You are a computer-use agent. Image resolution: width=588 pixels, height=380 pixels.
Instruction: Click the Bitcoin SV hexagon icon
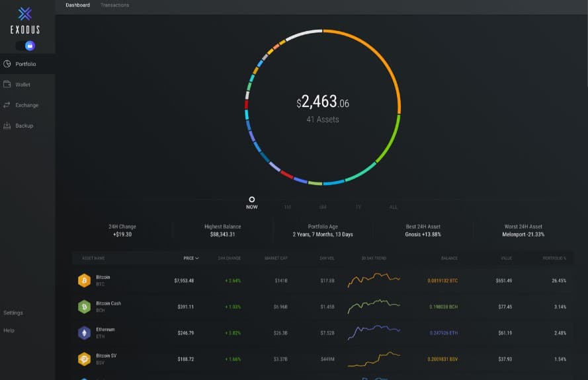coord(85,359)
